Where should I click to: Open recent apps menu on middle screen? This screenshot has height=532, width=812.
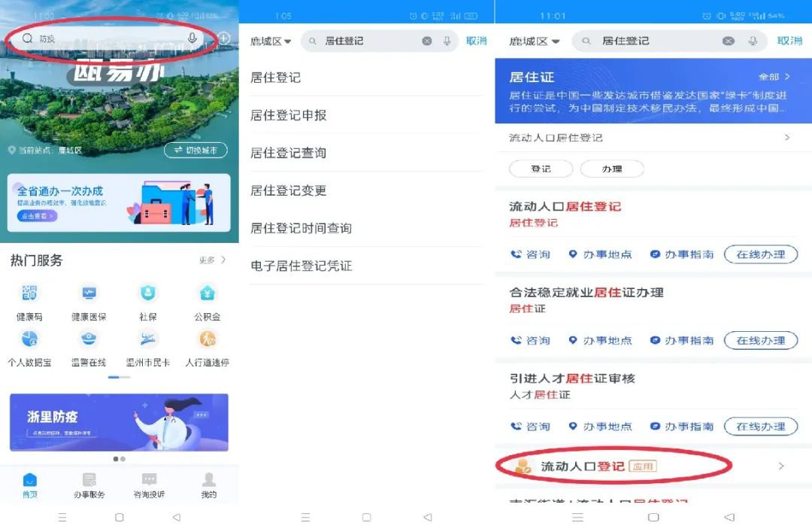305,517
